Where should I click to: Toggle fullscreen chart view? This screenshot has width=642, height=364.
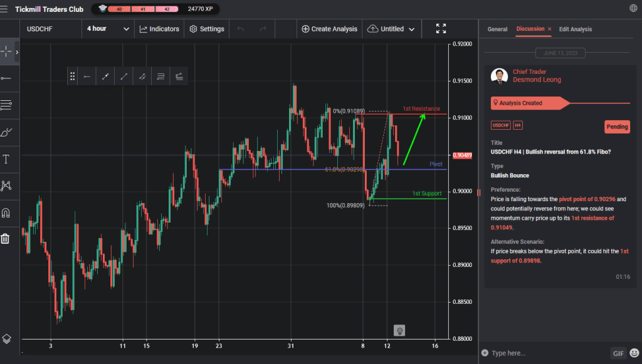click(441, 28)
